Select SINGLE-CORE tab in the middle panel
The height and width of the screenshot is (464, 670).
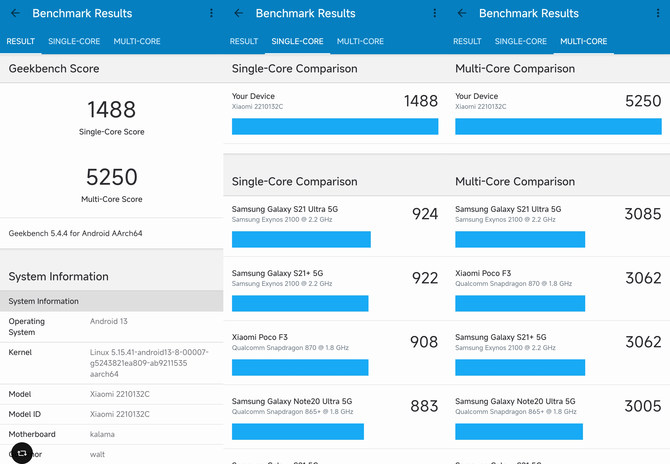[x=297, y=41]
